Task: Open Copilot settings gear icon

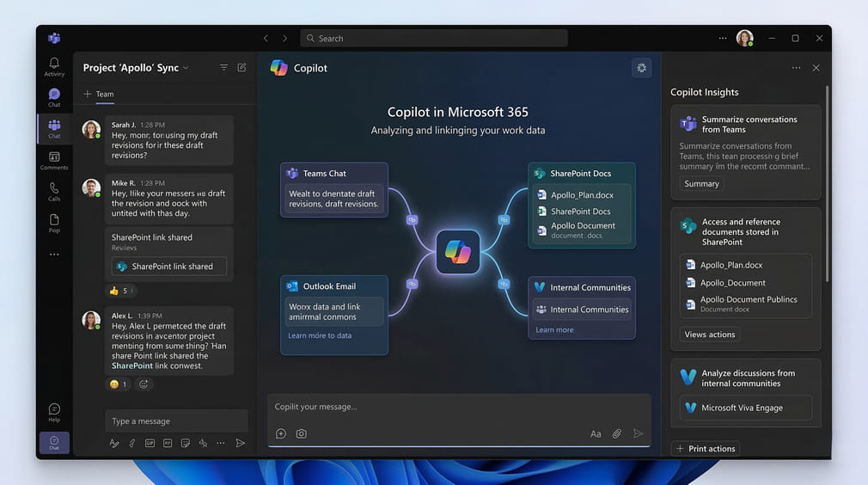Action: pyautogui.click(x=642, y=68)
